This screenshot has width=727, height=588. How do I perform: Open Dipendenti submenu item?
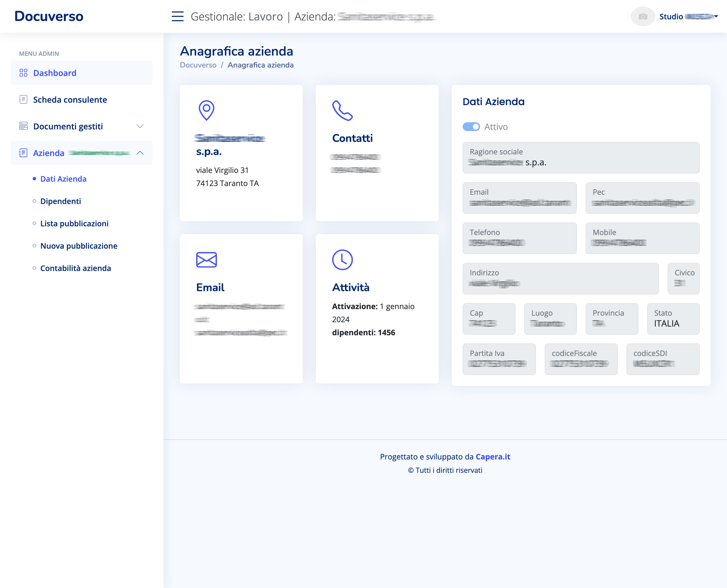60,201
